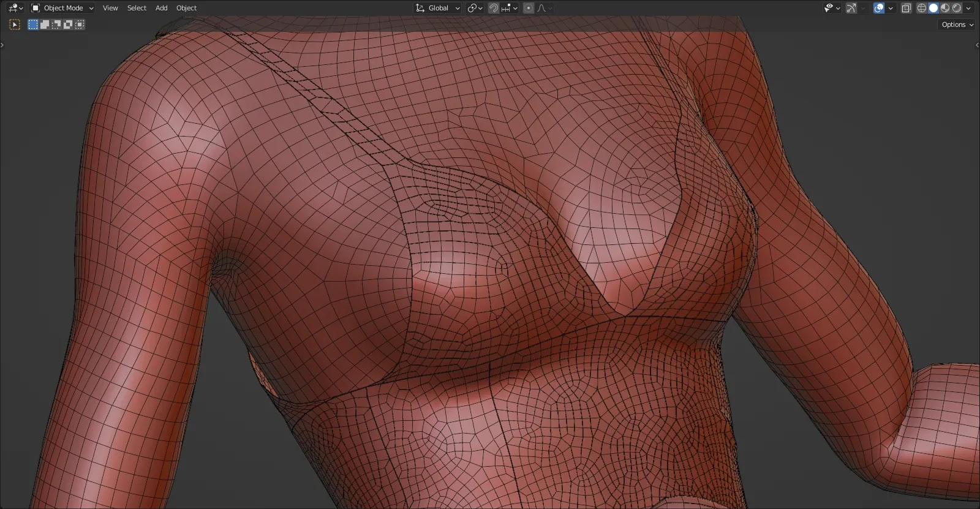This screenshot has height=509, width=980.
Task: Open the Object Mode dropdown
Action: click(62, 8)
